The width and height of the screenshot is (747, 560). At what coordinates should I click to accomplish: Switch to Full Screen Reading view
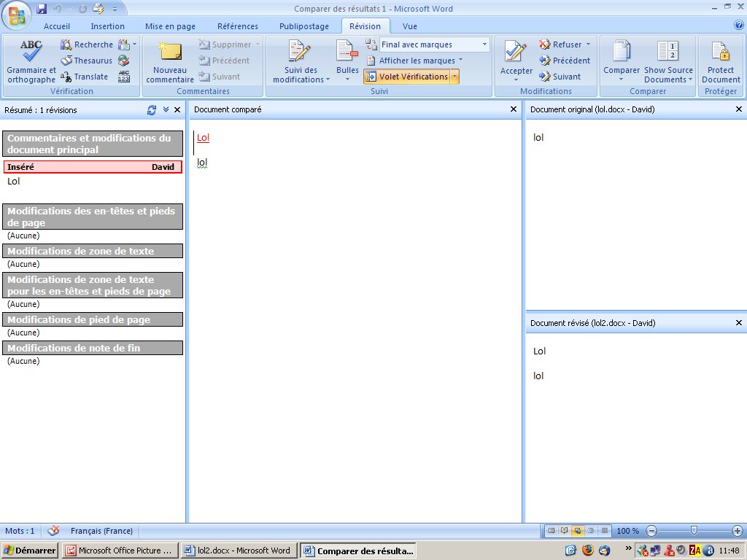[x=565, y=531]
